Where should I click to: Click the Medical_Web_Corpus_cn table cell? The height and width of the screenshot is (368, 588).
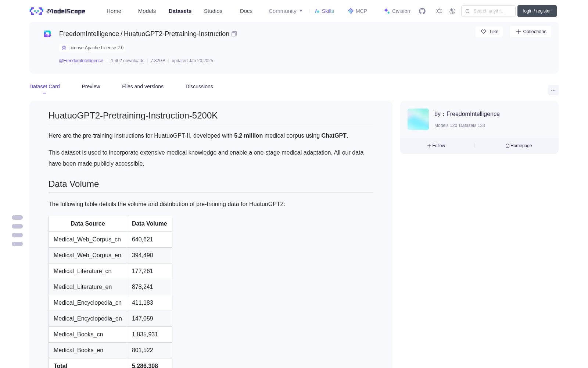(x=88, y=240)
